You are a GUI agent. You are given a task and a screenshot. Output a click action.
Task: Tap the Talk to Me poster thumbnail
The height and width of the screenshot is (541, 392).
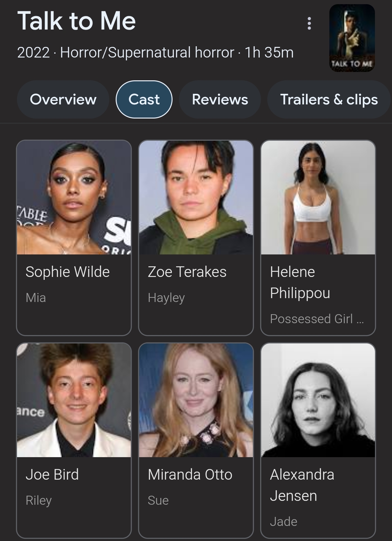pos(352,38)
